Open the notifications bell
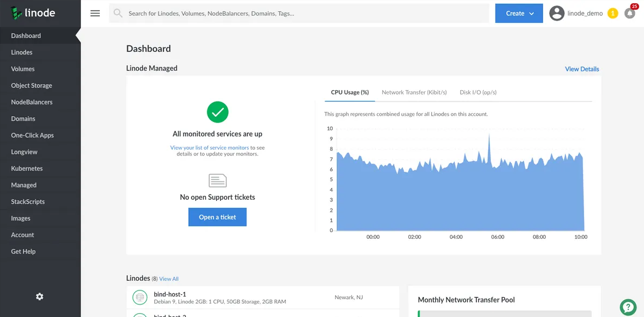This screenshot has width=644, height=317. [629, 14]
